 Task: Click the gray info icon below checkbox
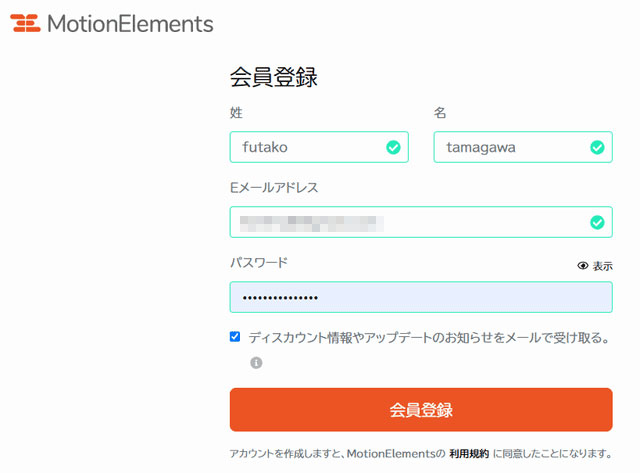coord(256,362)
